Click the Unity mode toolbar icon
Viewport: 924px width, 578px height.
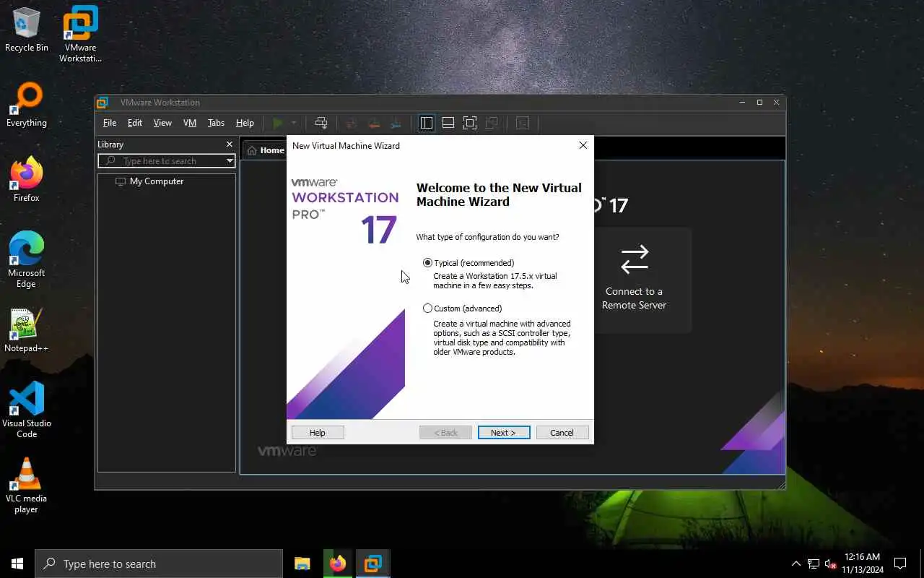492,123
